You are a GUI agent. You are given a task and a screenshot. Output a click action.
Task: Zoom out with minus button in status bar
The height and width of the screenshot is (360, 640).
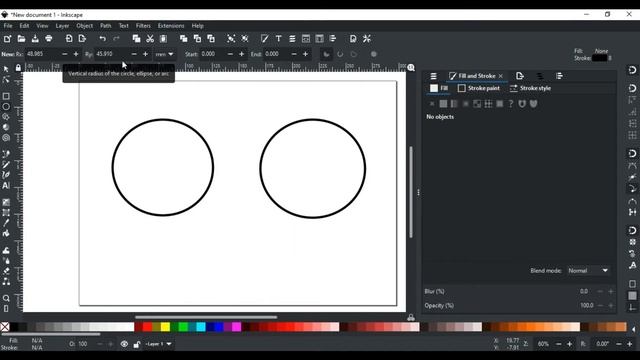point(558,344)
